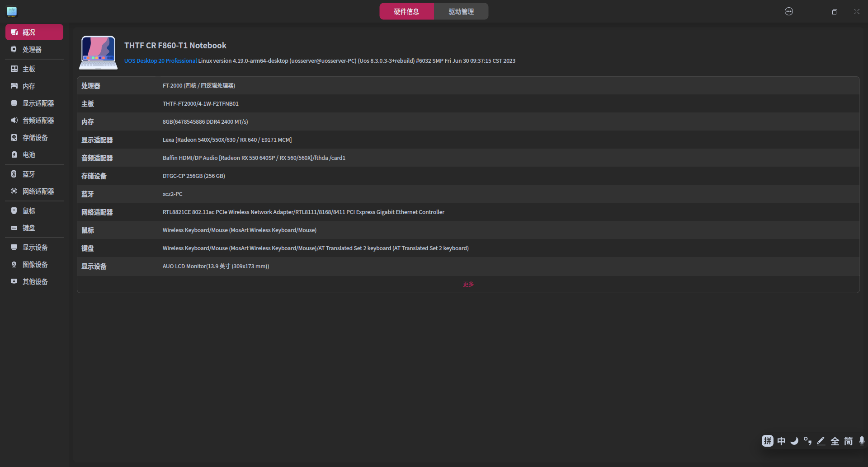The width and height of the screenshot is (868, 467).
Task: Click the Baffin HDMI/DP Audio row
Action: [x=468, y=158]
